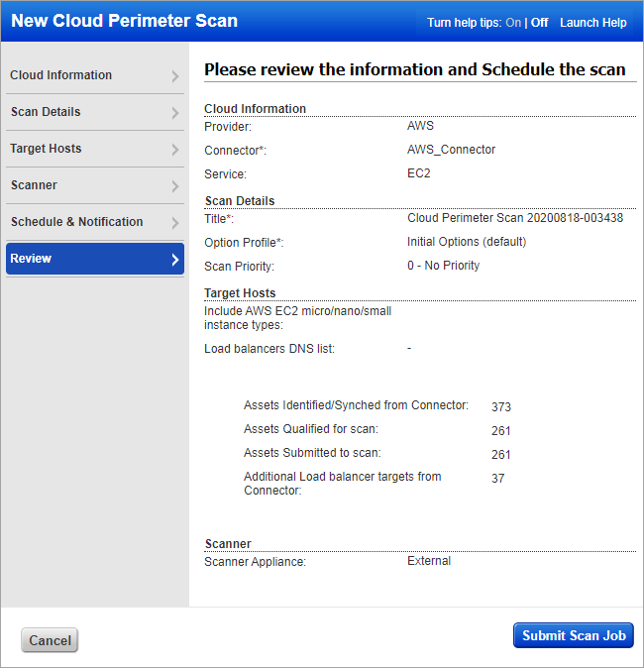Click the Scan Details section heading in the review pane
This screenshot has width=644, height=668.
click(240, 200)
